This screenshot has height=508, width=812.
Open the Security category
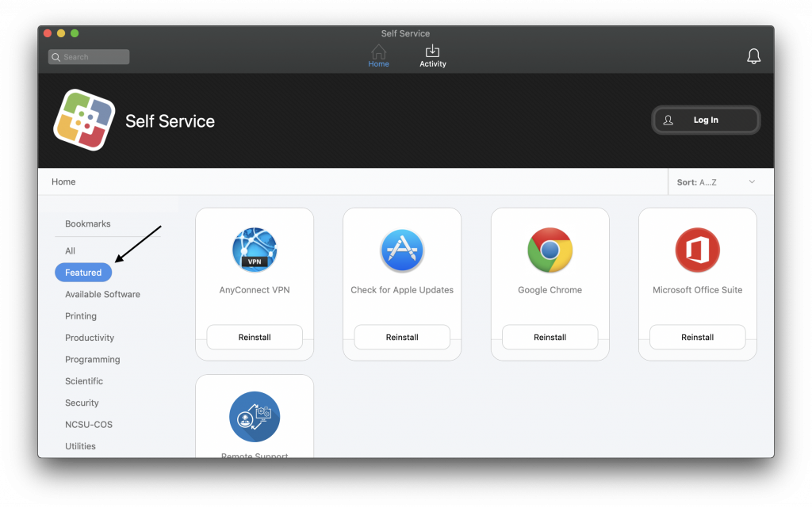click(82, 403)
